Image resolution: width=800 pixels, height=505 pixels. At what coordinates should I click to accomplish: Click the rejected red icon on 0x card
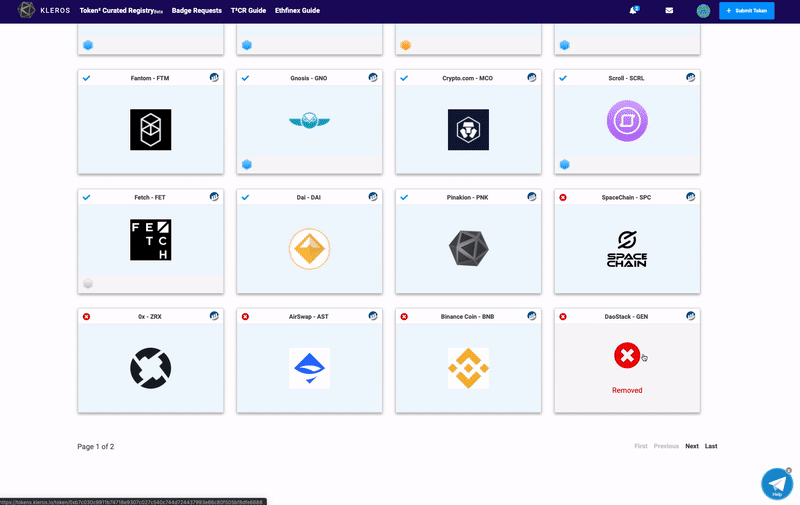86,317
